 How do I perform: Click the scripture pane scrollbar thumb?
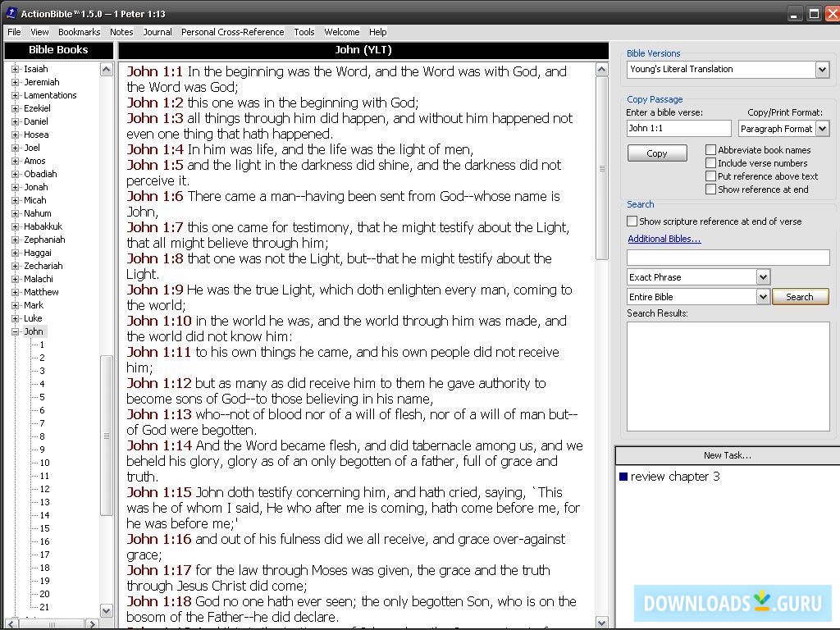pyautogui.click(x=601, y=168)
